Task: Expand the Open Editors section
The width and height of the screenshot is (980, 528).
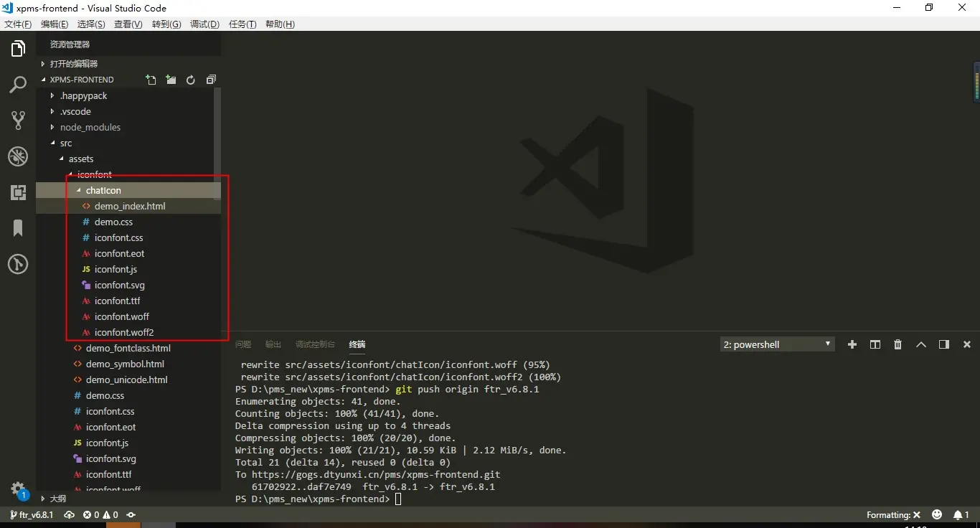Action: [x=128, y=64]
